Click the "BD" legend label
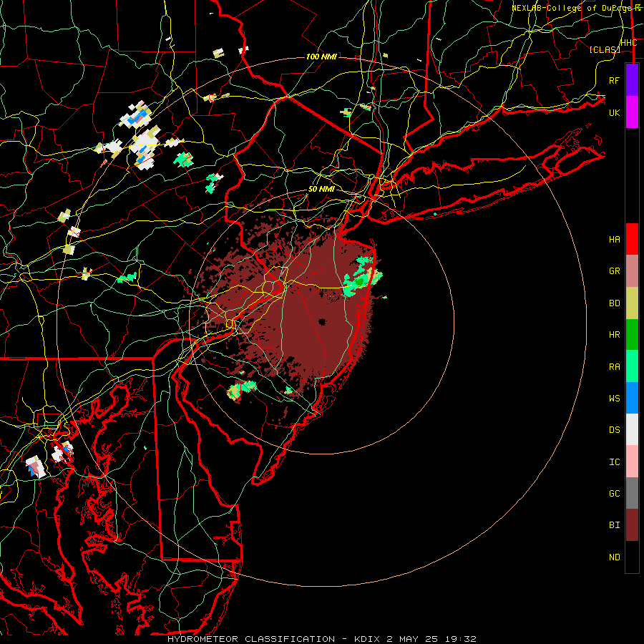Screen dimensions: 644x644 (614, 303)
